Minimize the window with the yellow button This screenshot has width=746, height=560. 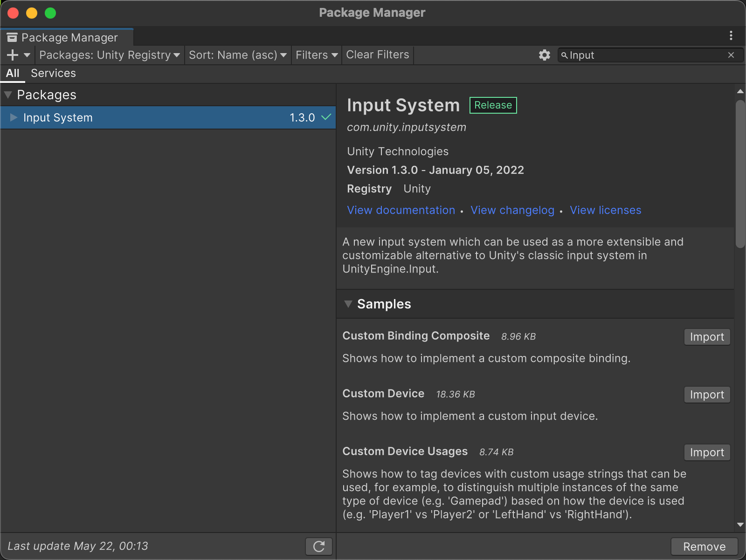click(x=32, y=13)
